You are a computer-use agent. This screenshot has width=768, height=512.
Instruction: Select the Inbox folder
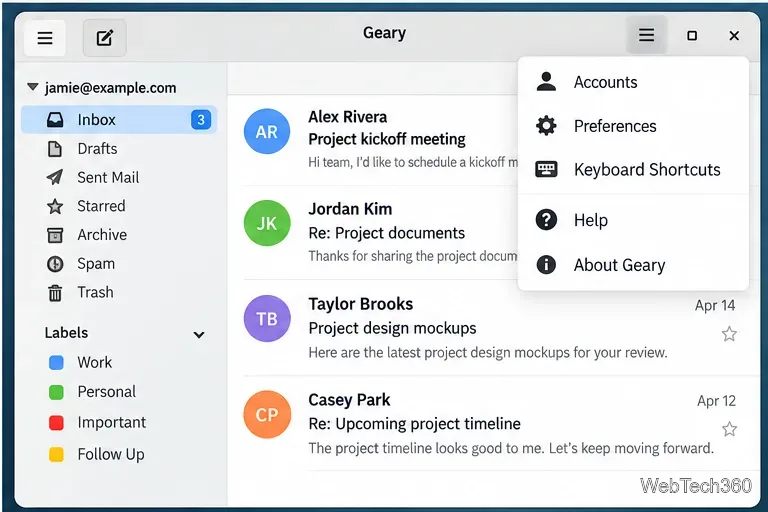(119, 120)
